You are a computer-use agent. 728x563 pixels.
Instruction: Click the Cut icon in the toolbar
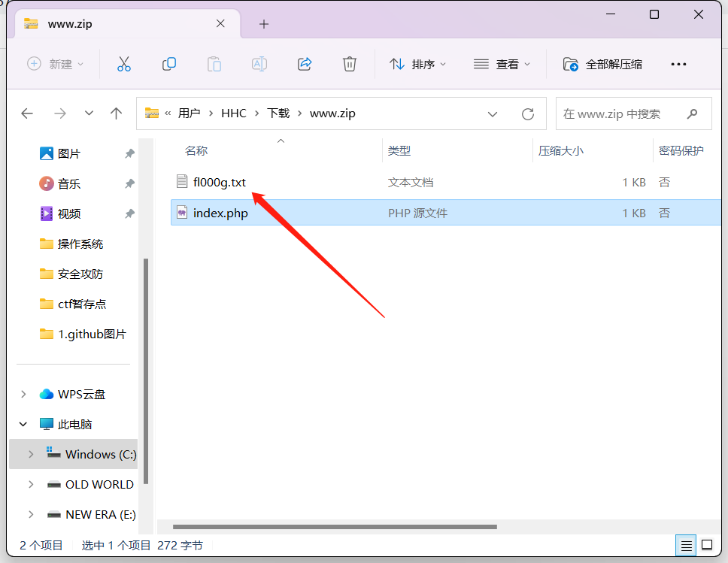click(123, 64)
